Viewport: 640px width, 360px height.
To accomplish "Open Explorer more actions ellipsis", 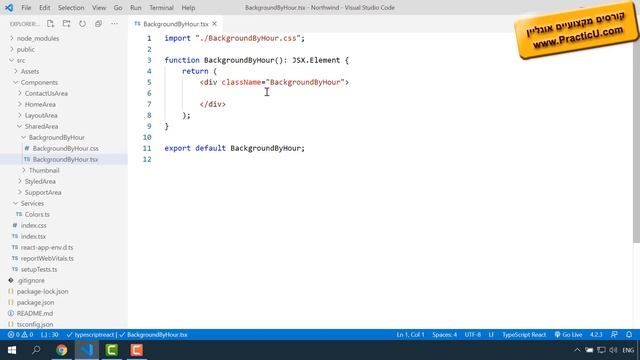I will 114,24.
